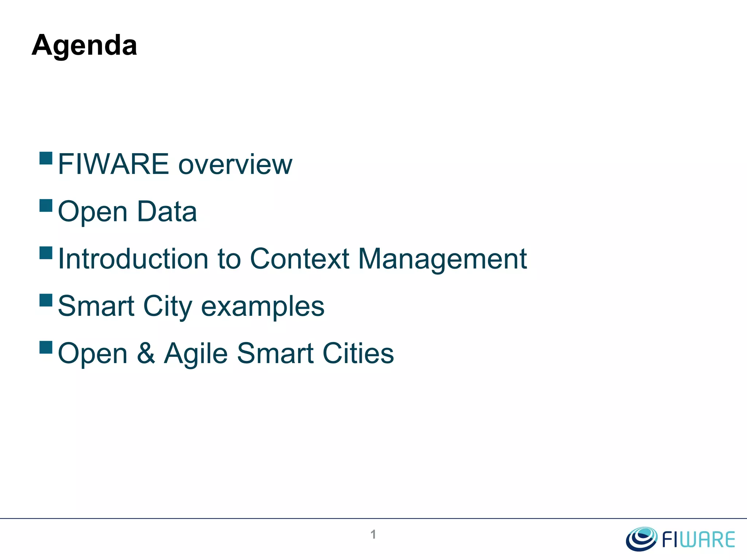Click the FIWARE swirl logo icon

click(641, 539)
